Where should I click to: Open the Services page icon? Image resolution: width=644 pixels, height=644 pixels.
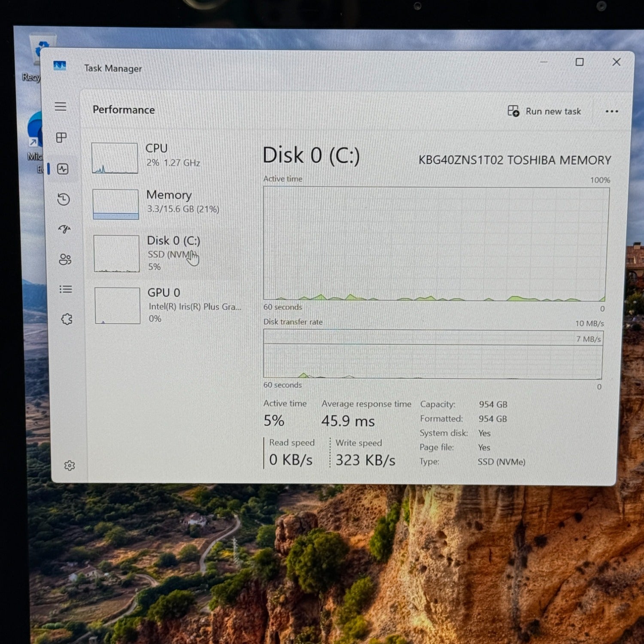tap(67, 319)
